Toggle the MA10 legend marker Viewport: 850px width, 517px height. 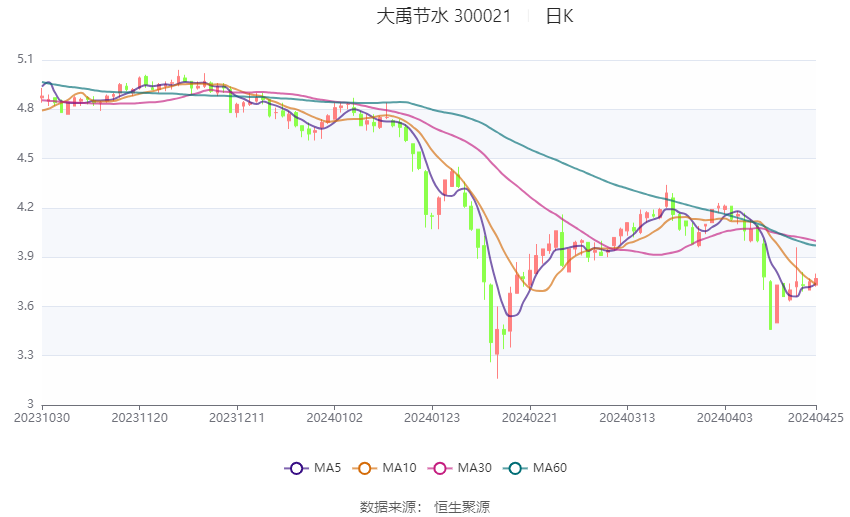[365, 468]
